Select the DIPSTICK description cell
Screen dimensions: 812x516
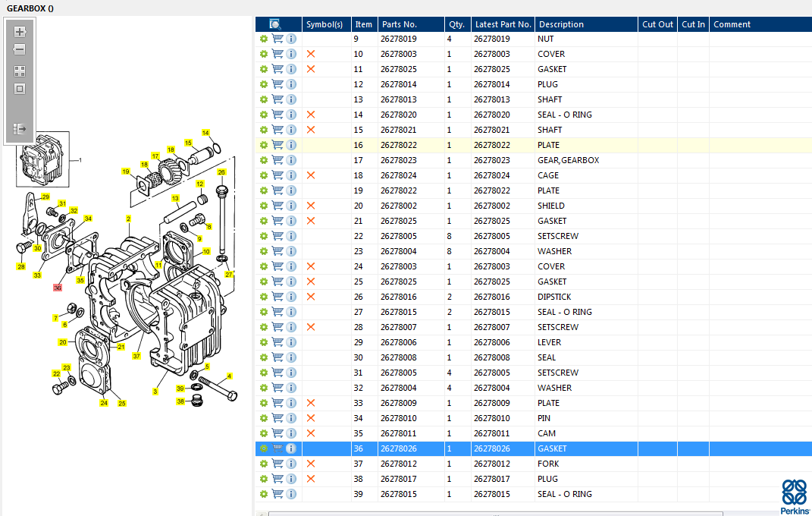click(x=586, y=297)
